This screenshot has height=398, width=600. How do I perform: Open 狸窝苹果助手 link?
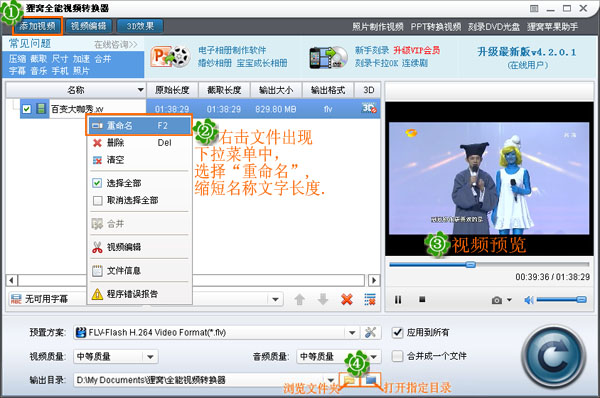[553, 27]
